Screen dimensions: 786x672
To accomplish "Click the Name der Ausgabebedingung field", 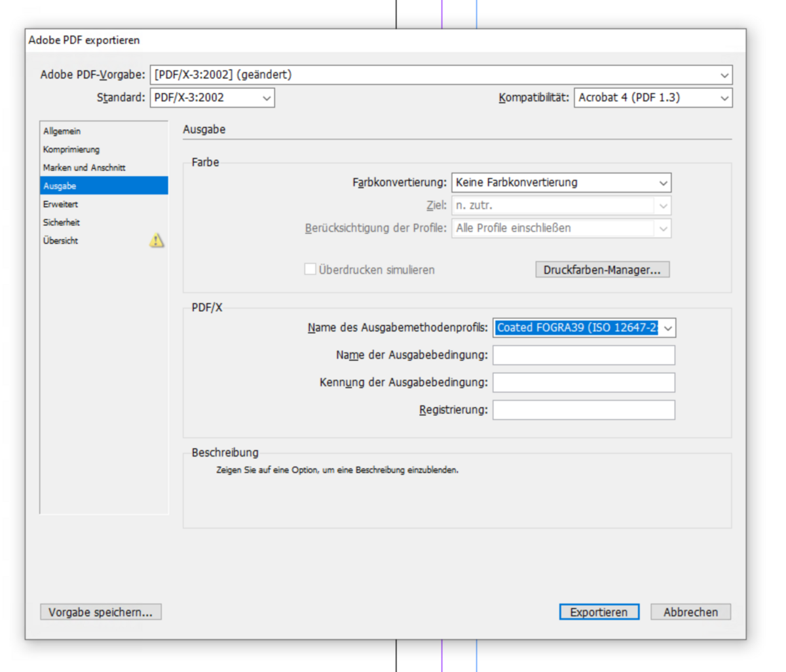I will tap(584, 355).
